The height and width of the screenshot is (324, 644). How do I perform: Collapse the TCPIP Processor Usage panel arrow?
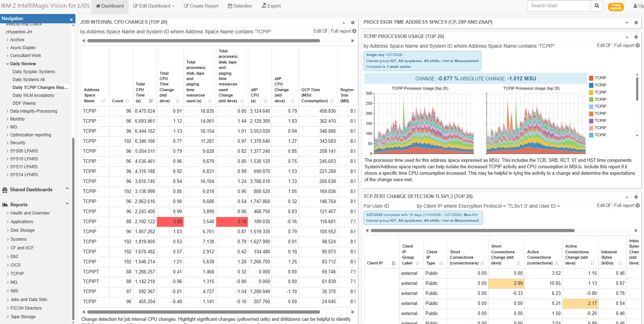click(x=627, y=37)
